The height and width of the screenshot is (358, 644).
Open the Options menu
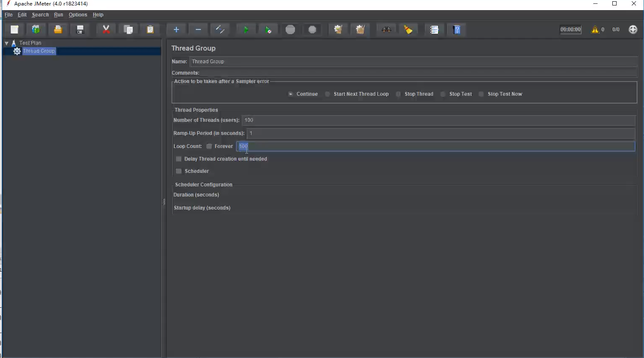(78, 15)
